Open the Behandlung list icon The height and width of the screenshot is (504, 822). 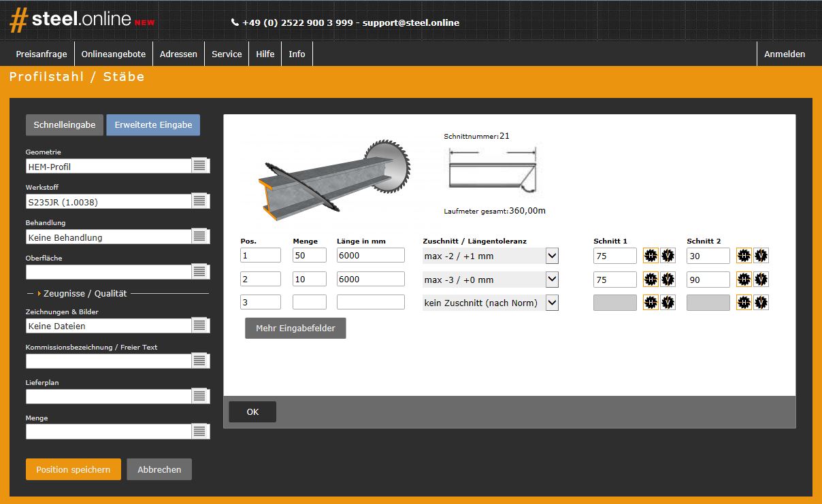(x=199, y=237)
